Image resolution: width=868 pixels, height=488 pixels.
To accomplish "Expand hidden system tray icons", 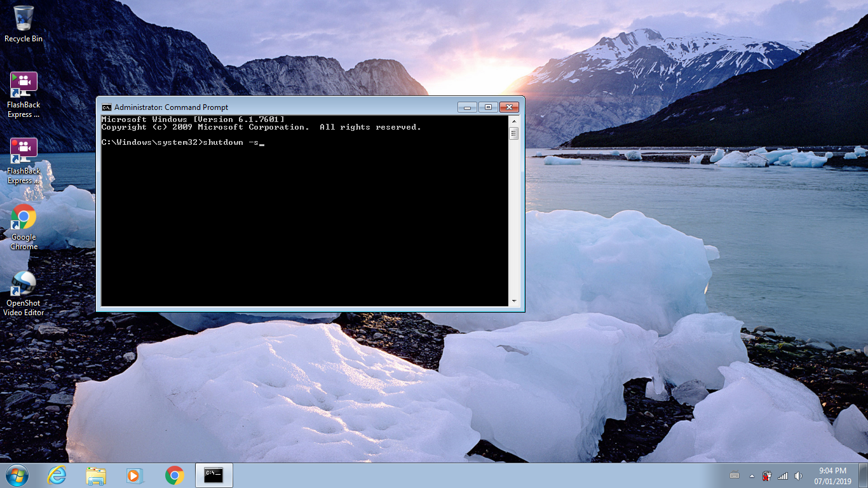I will tap(752, 475).
